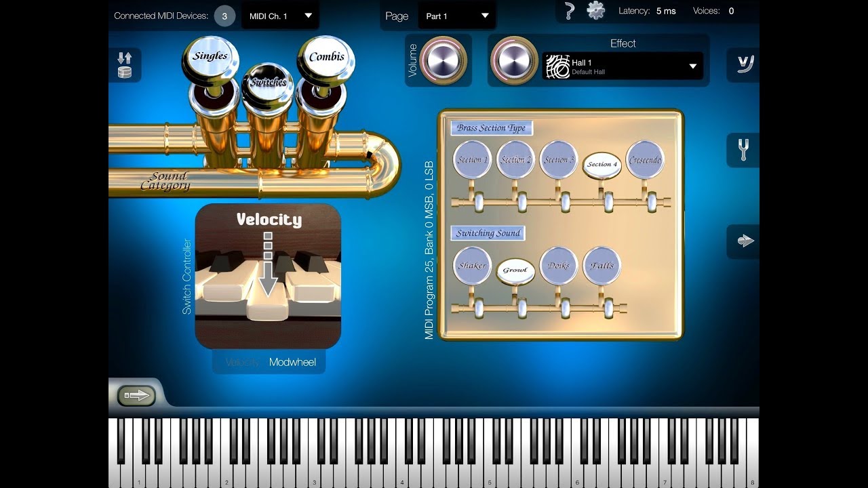Choose Section 4 brass type
The height and width of the screenshot is (488, 868).
602,165
